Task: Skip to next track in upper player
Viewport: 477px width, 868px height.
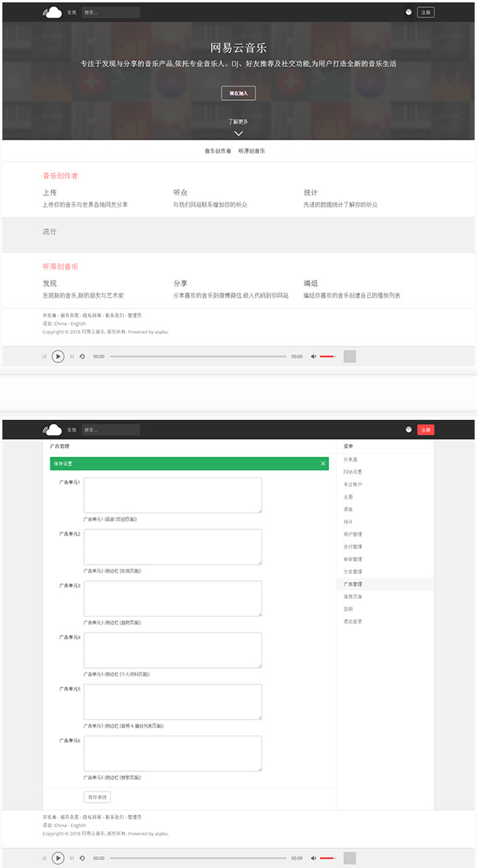Action: coord(72,357)
